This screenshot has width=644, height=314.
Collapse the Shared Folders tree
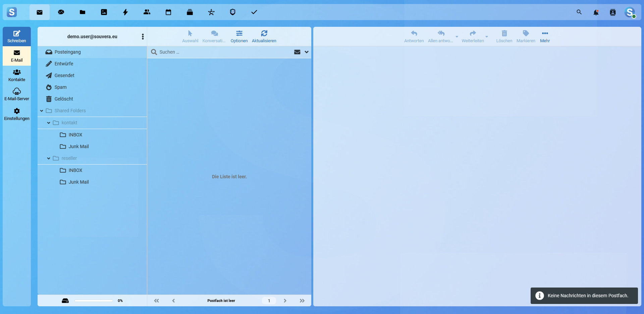coord(42,111)
